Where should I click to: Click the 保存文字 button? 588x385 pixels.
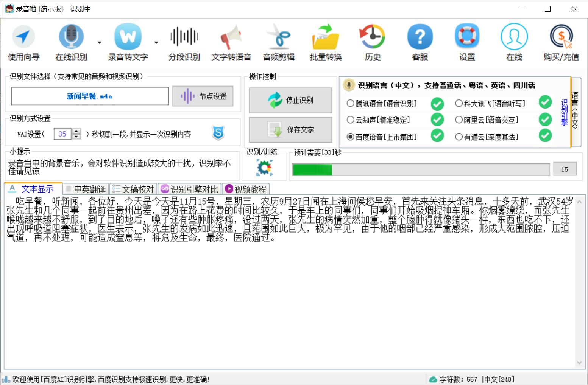pyautogui.click(x=290, y=130)
